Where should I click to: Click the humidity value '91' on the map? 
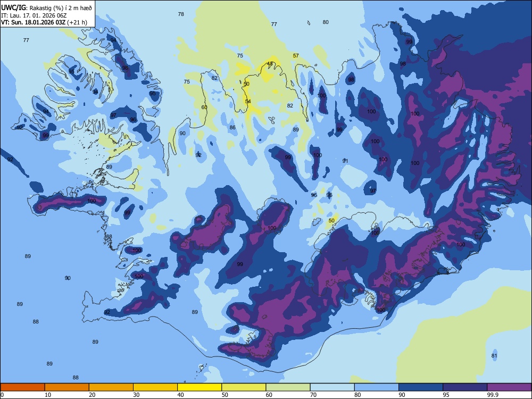345,161
